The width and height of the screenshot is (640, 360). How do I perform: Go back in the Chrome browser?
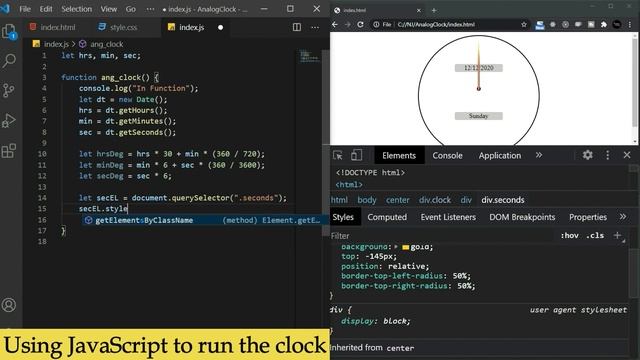pos(335,24)
